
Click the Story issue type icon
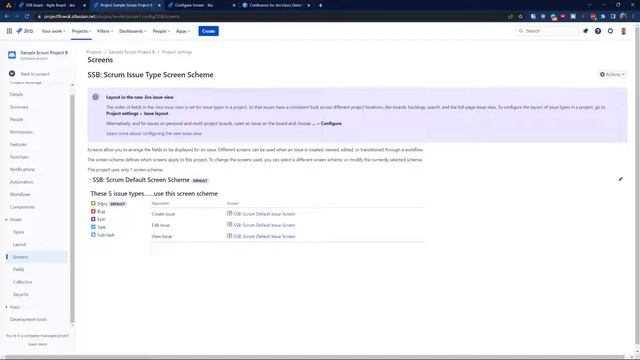pos(93,203)
